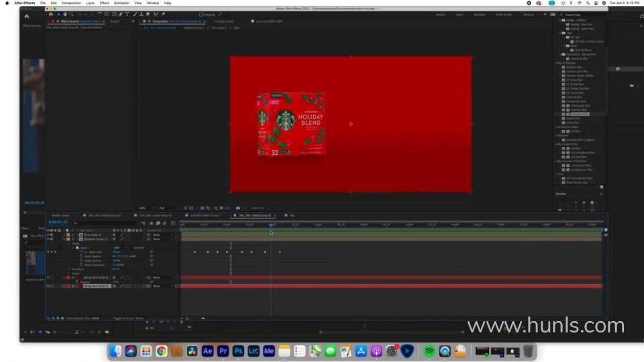
Task: Select Camera Lens Blur effect
Action: pos(577,72)
